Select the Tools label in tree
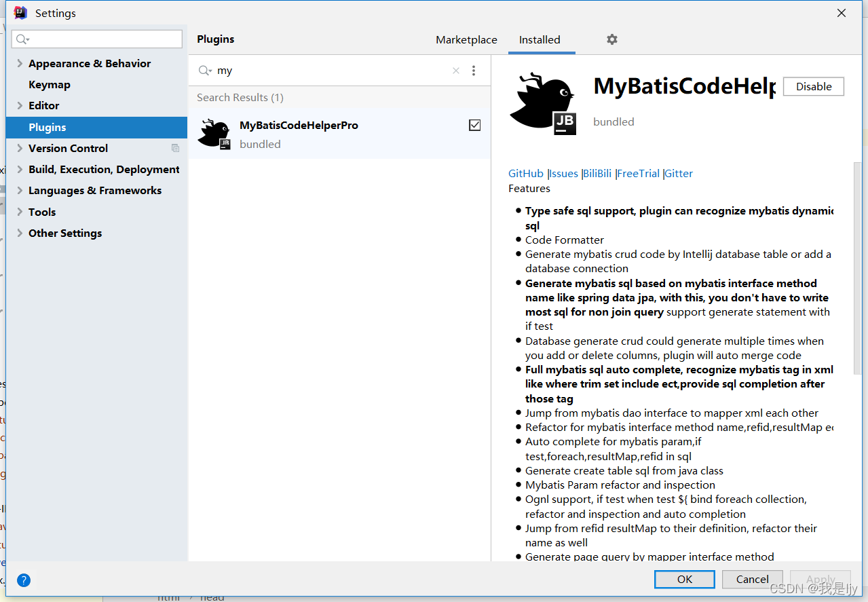Viewport: 868px width, 602px height. click(42, 212)
